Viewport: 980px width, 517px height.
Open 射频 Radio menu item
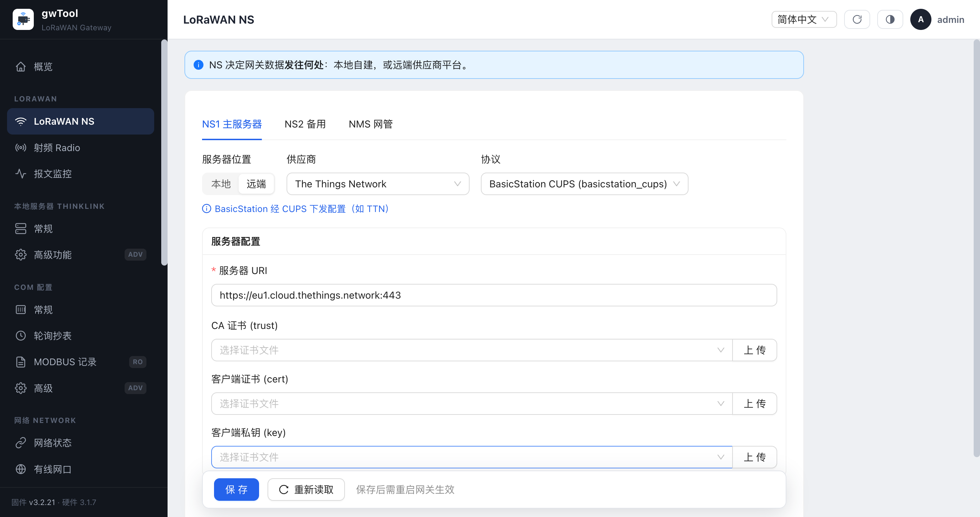[81, 147]
